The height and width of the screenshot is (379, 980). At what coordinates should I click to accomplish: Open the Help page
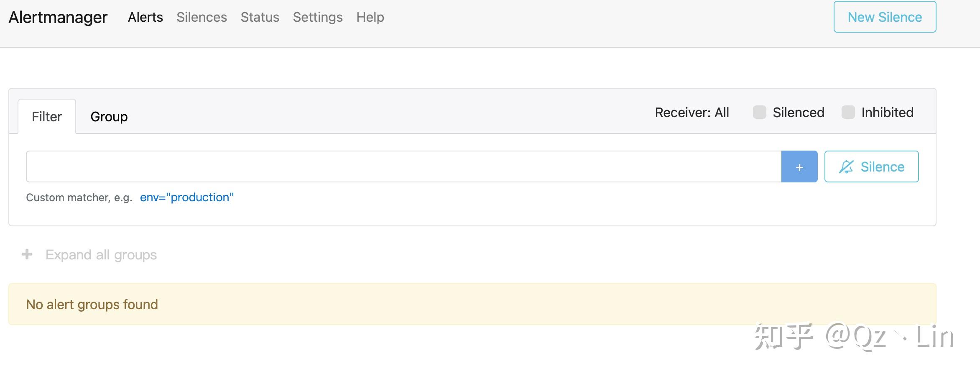pyautogui.click(x=370, y=17)
